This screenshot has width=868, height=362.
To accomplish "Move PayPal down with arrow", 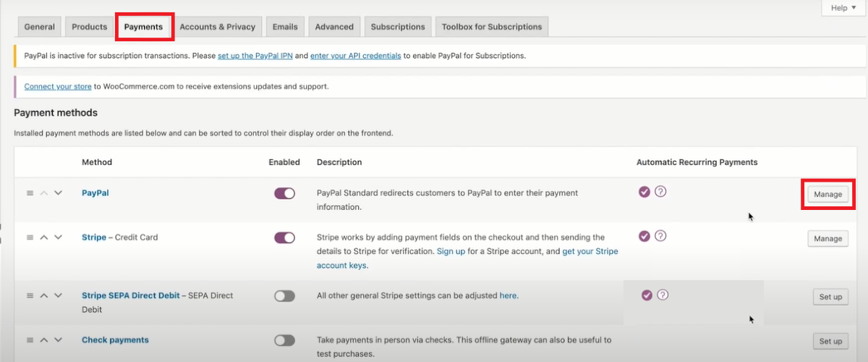I will point(59,193).
